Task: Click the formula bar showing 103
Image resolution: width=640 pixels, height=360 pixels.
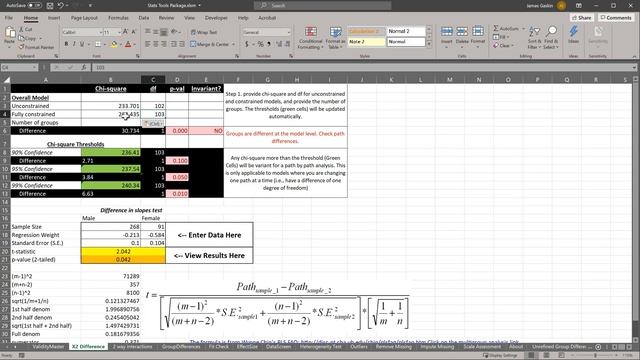Action: (x=363, y=67)
